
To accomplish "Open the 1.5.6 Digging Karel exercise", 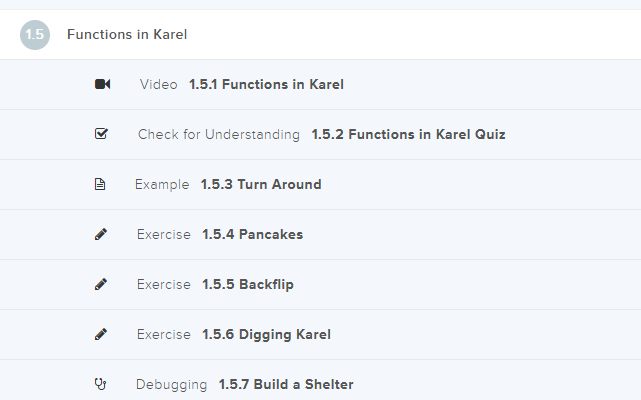I will pyautogui.click(x=266, y=335).
